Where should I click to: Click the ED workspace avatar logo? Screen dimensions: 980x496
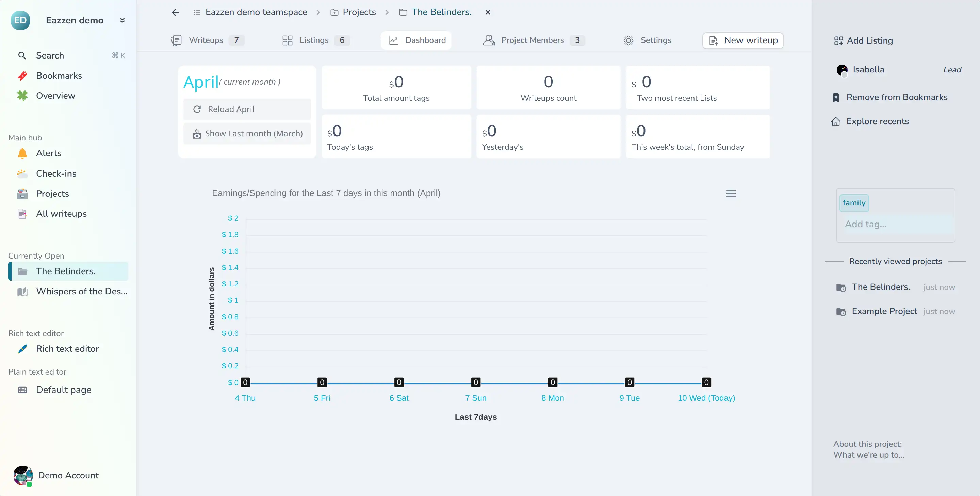pyautogui.click(x=20, y=20)
